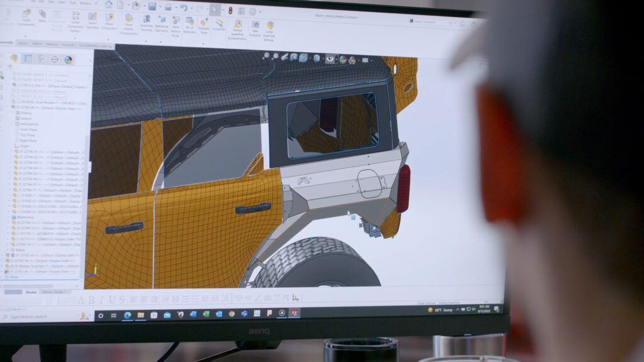The width and height of the screenshot is (644, 362).
Task: Open the Bill of Materials tool
Action: point(191,23)
